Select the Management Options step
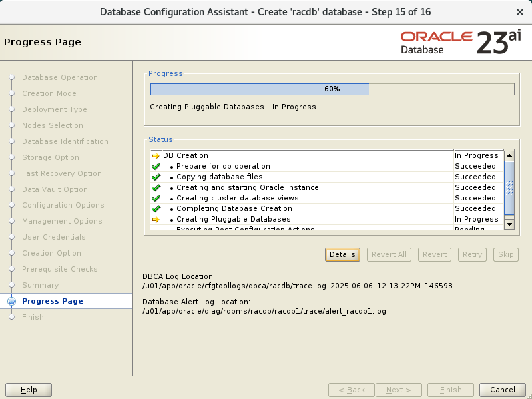532x399 pixels. click(62, 221)
